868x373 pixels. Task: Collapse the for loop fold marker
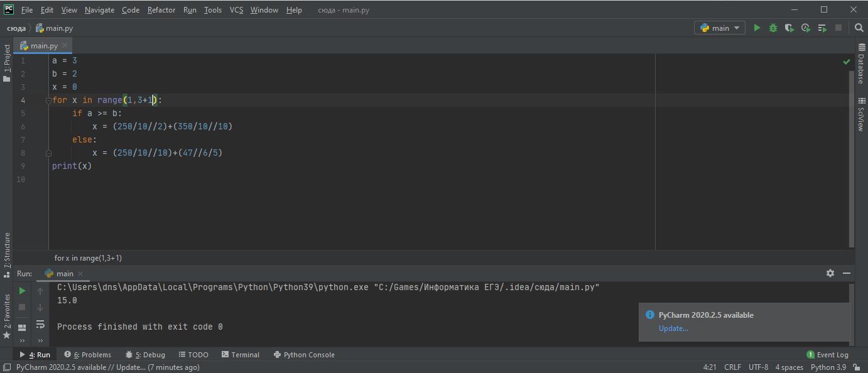coord(48,100)
